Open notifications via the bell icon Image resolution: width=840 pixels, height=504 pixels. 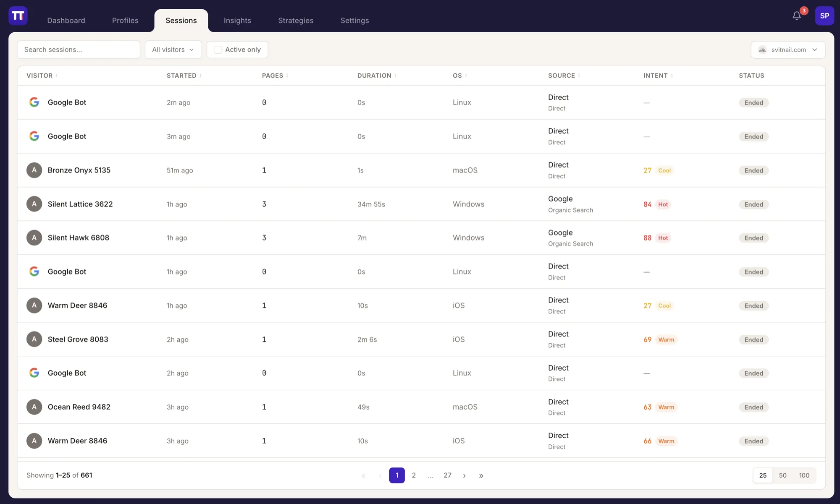tap(797, 16)
